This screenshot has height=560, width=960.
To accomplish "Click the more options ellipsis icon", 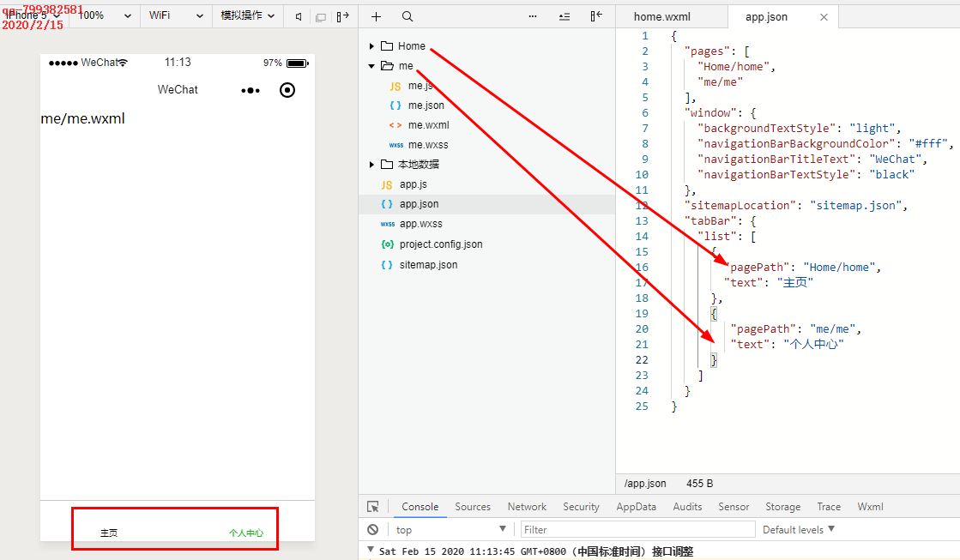I will [x=533, y=15].
